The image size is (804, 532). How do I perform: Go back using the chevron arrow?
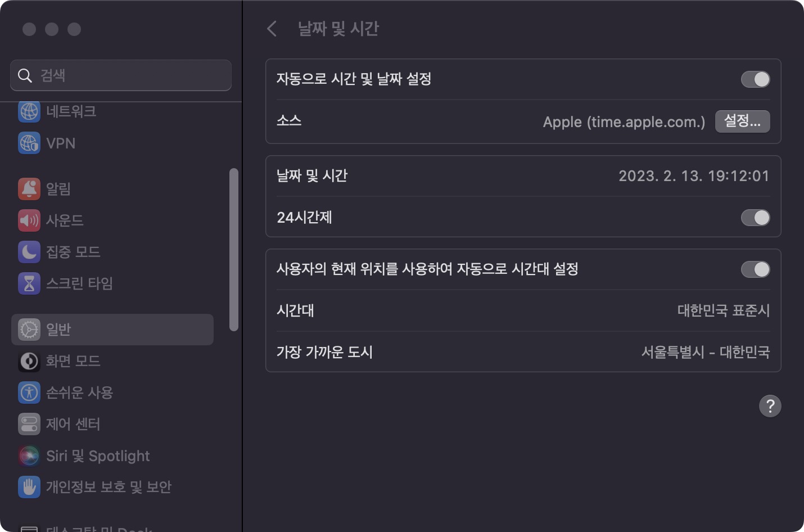pos(272,29)
